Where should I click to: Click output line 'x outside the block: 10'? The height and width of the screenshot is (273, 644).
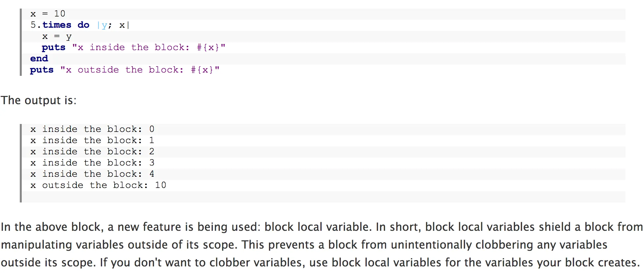98,185
